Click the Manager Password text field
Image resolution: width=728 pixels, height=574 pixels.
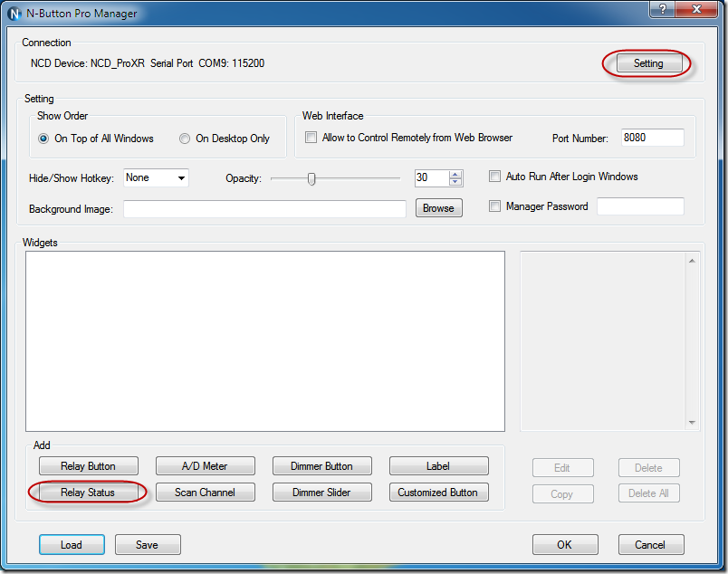click(x=640, y=206)
